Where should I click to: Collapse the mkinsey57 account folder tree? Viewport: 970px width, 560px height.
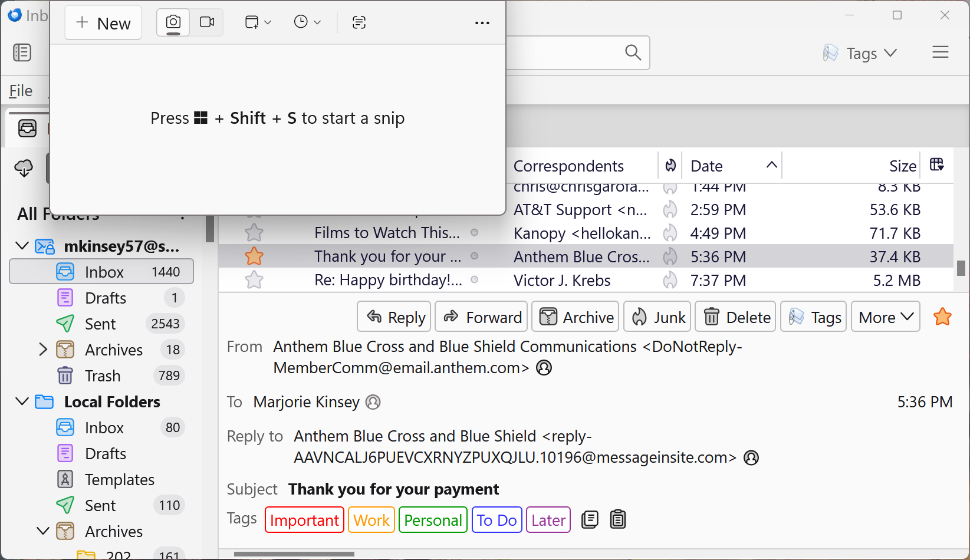[x=22, y=246]
